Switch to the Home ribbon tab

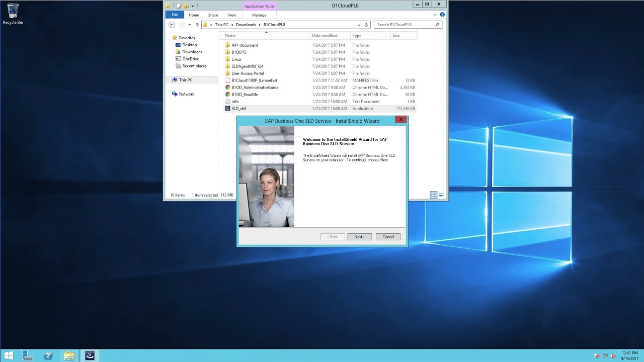(194, 15)
